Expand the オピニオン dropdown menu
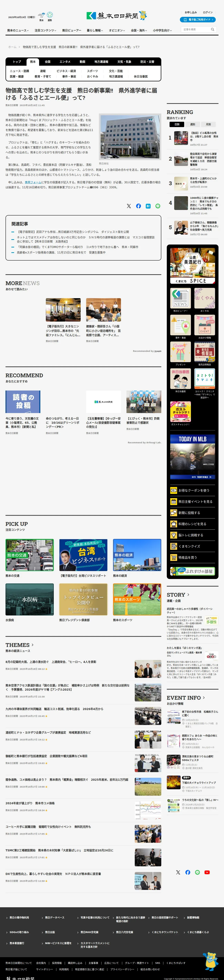 click(117, 30)
